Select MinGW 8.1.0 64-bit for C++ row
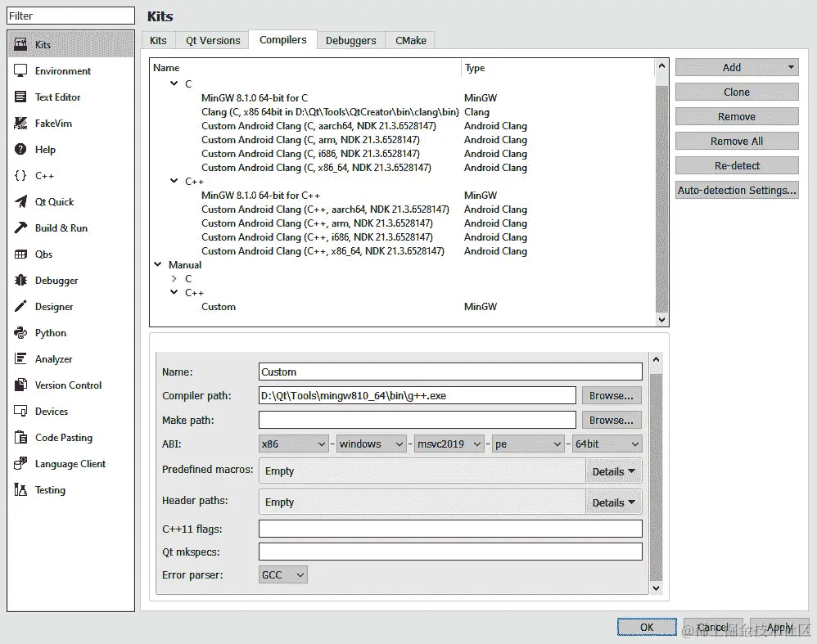The height and width of the screenshot is (644, 817). (x=401, y=195)
